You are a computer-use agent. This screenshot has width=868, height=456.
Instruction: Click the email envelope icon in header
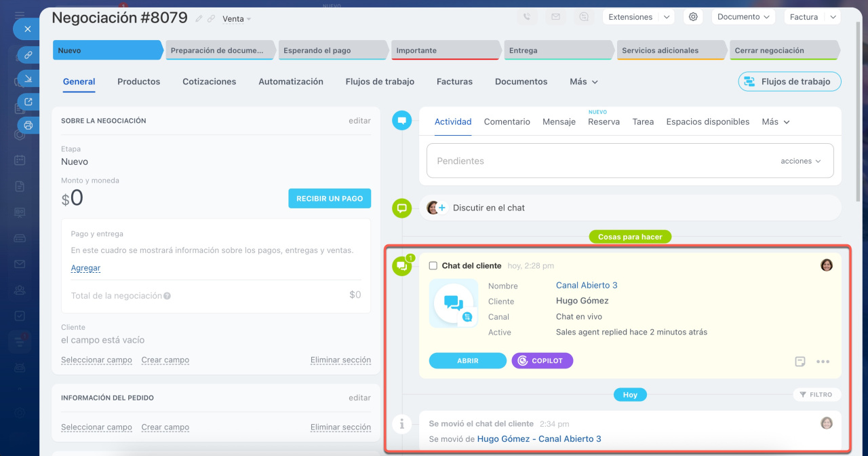[x=555, y=17]
